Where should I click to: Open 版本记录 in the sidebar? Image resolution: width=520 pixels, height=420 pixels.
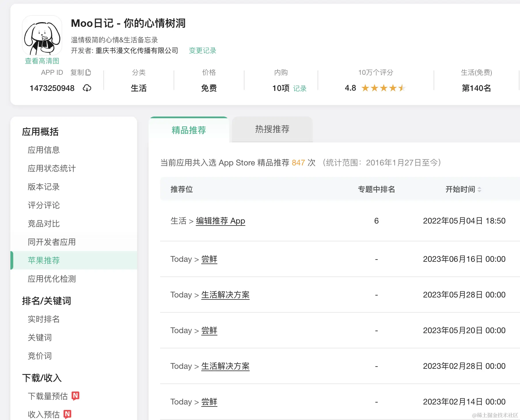(44, 187)
